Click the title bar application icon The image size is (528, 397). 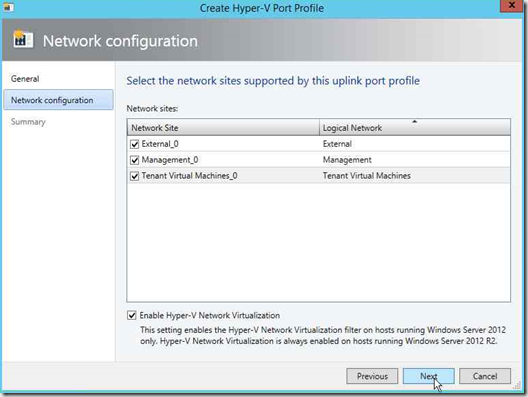coord(8,7)
